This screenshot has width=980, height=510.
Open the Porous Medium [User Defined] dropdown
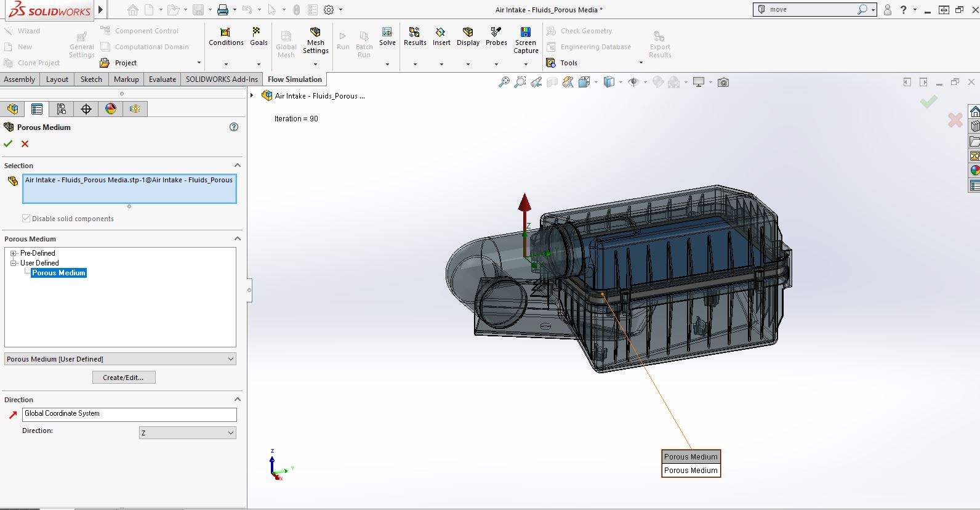pyautogui.click(x=120, y=359)
